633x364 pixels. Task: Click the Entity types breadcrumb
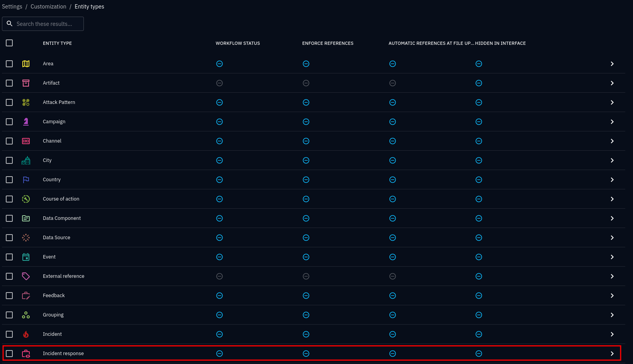coord(89,7)
